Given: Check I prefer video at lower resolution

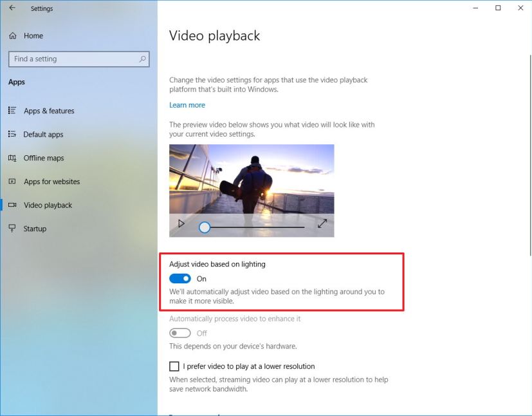Looking at the screenshot, I should coord(174,366).
